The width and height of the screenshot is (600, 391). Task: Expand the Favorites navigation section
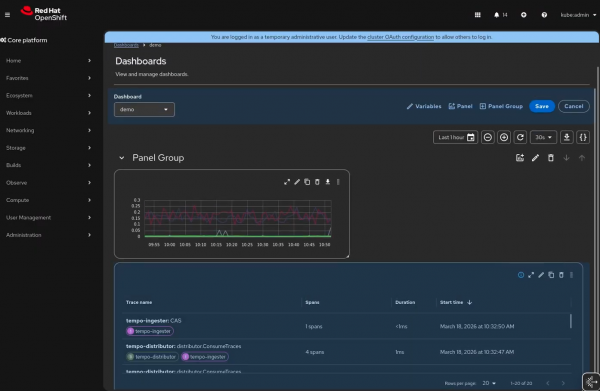[x=48, y=78]
